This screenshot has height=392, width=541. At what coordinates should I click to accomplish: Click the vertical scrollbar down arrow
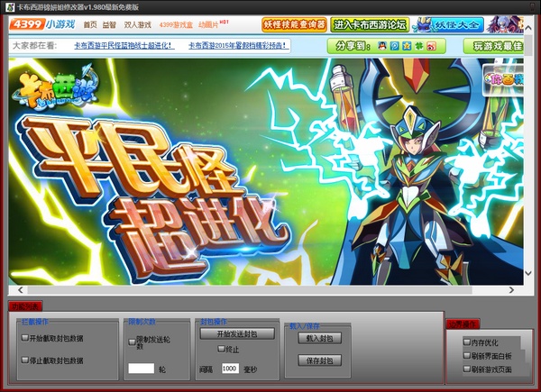[x=528, y=273]
